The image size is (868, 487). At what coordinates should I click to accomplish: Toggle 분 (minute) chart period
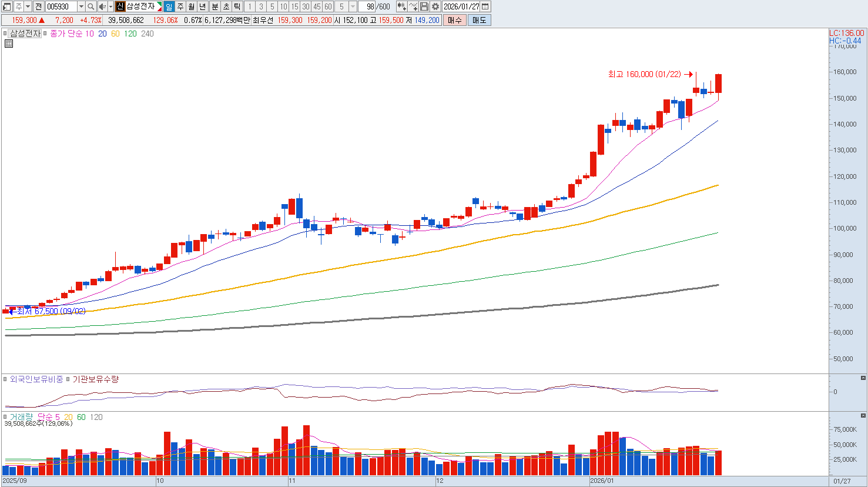pyautogui.click(x=215, y=6)
